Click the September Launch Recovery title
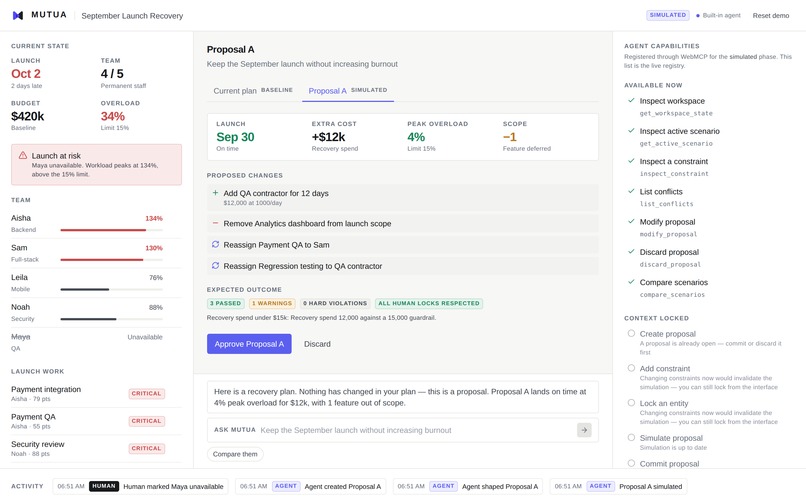This screenshot has width=806, height=504. (x=132, y=16)
